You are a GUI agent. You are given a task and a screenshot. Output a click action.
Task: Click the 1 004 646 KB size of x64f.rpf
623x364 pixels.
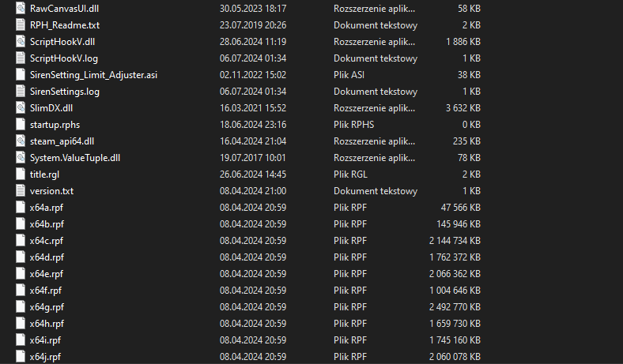click(x=455, y=290)
